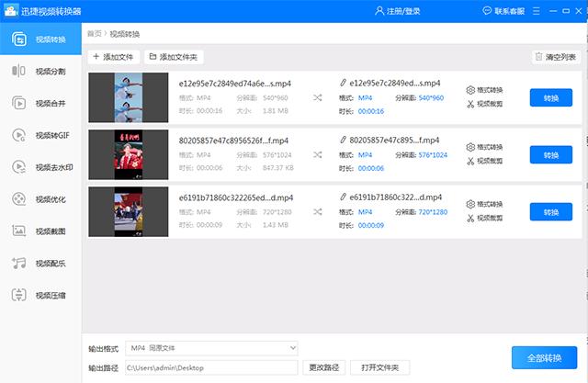Click the 输出路径 input field

point(211,367)
